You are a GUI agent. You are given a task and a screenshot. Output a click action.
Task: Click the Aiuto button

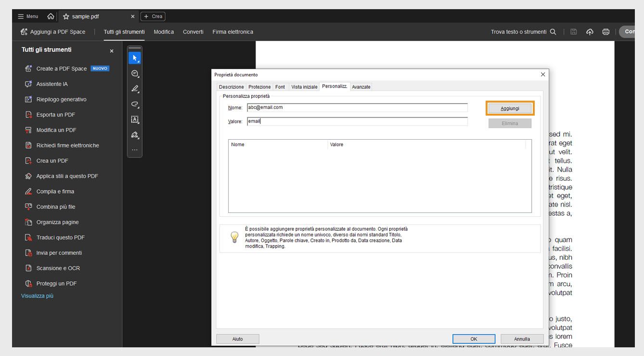click(238, 339)
